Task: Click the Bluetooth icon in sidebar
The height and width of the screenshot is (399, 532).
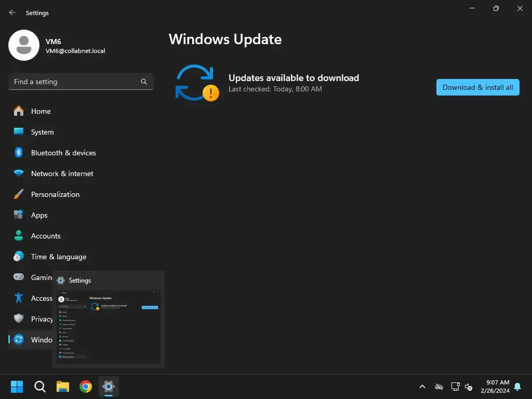Action: [19, 152]
